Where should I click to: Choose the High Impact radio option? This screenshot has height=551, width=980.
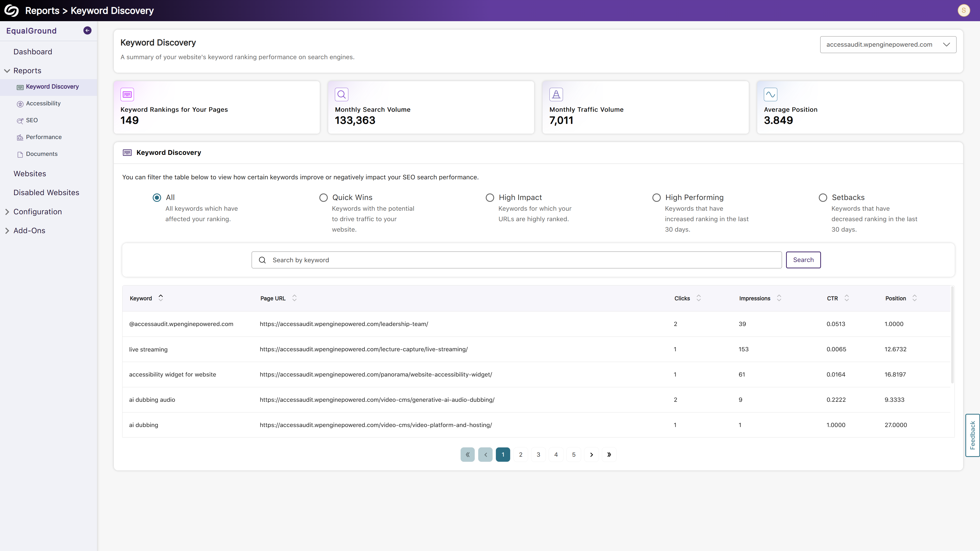(490, 198)
